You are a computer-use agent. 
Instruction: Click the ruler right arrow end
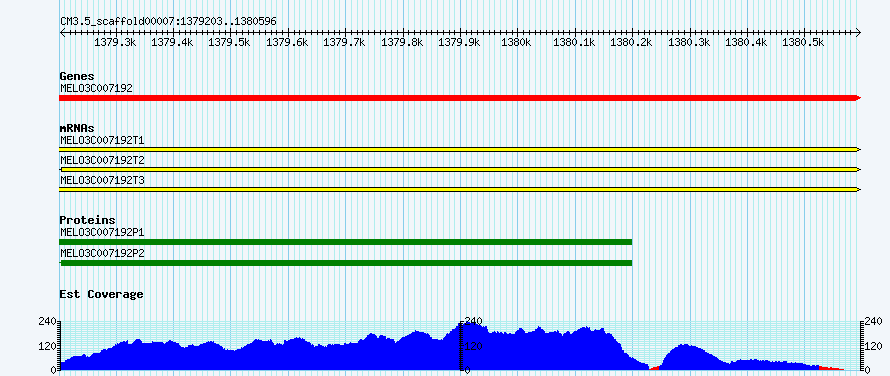pos(858,33)
